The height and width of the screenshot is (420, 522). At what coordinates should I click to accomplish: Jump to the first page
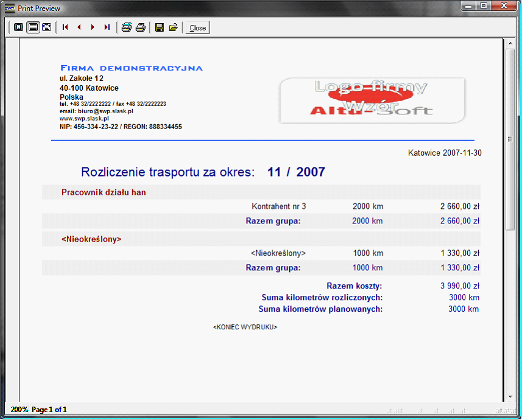[65, 27]
